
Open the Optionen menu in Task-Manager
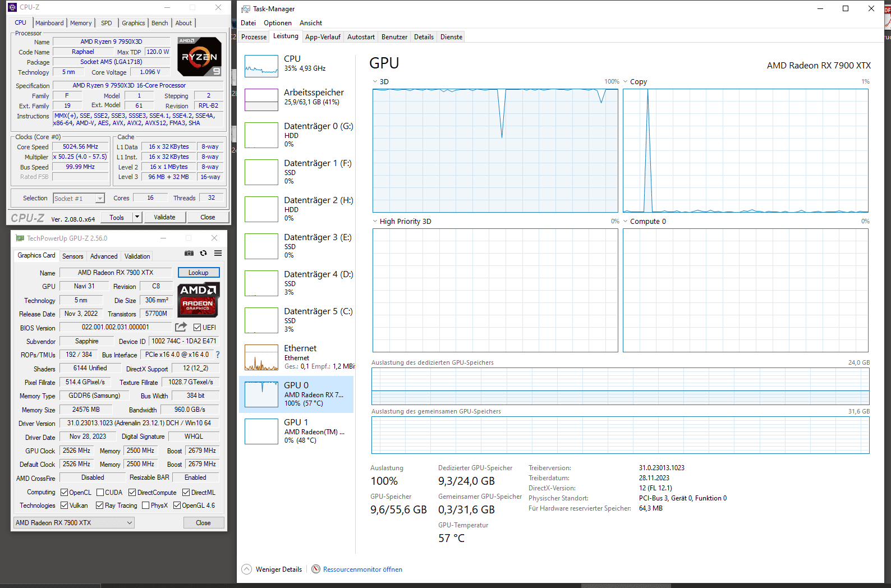click(x=278, y=23)
